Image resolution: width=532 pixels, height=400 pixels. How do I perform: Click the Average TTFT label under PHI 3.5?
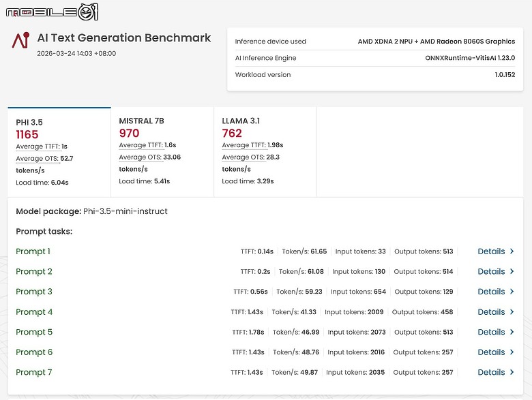tap(37, 147)
